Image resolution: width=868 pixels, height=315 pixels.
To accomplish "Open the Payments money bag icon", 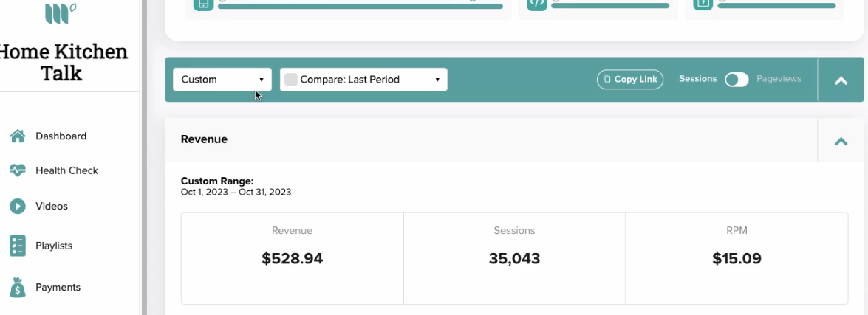I will (18, 288).
